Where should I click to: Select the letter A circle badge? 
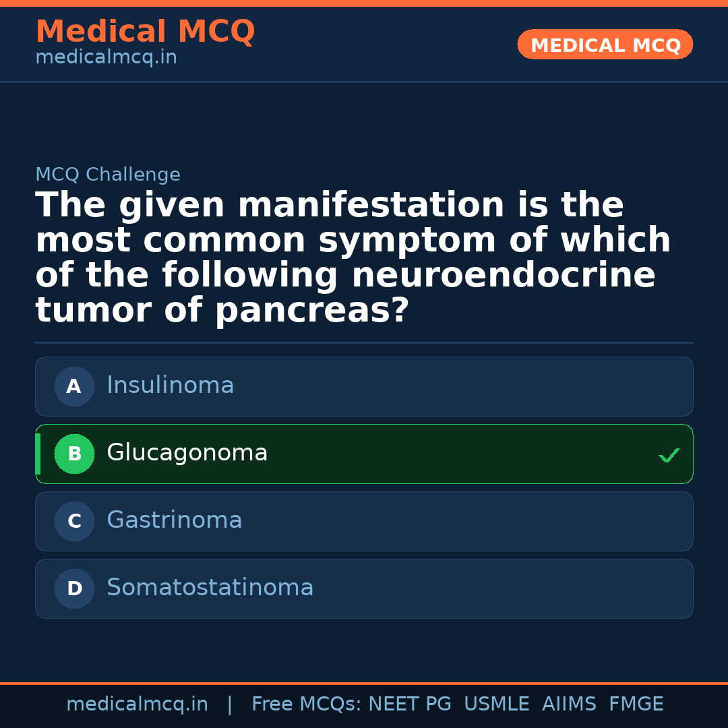click(74, 387)
